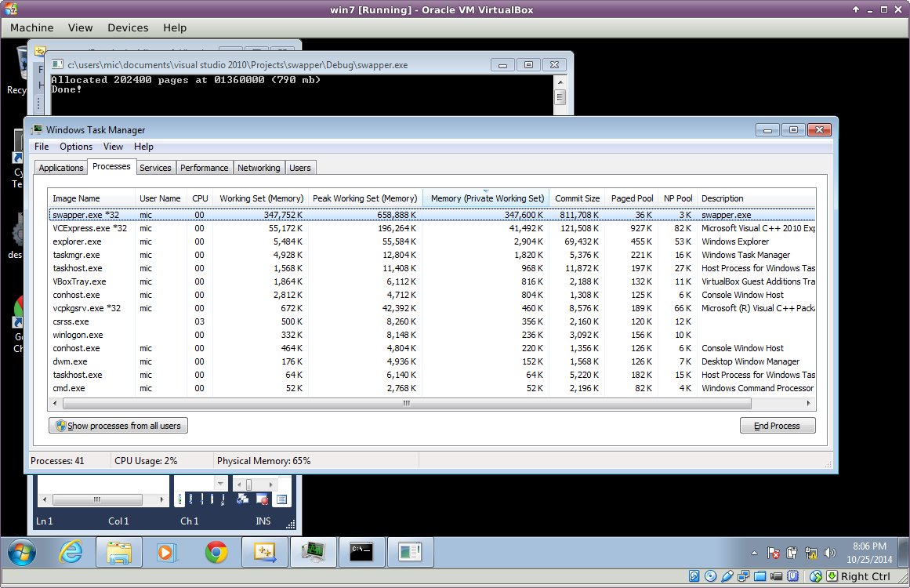Viewport: 910px width, 588px height.
Task: Click VirtualBox network adapters status icon
Action: 743,576
